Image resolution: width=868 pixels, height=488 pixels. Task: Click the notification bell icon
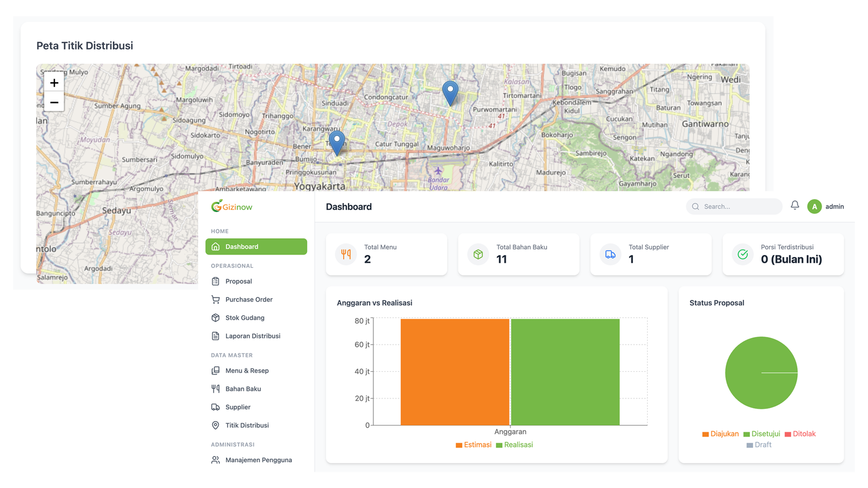pyautogui.click(x=795, y=206)
